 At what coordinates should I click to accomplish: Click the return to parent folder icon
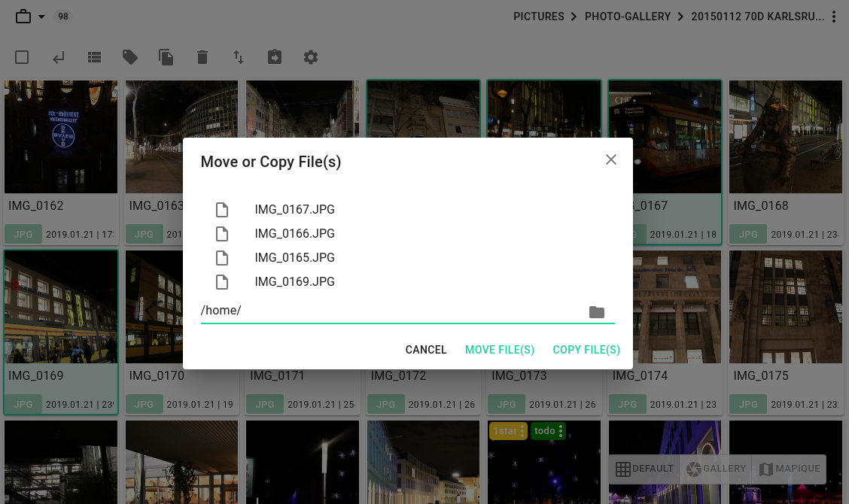click(59, 57)
